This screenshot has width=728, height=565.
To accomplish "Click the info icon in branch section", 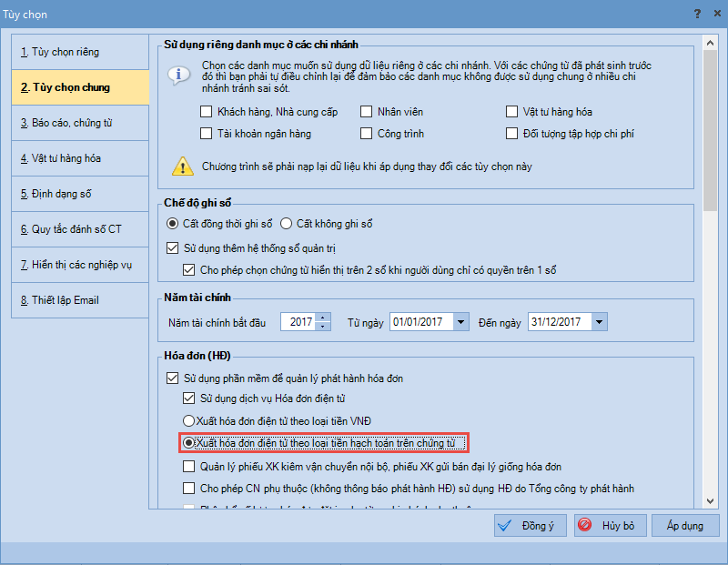I will click(179, 75).
